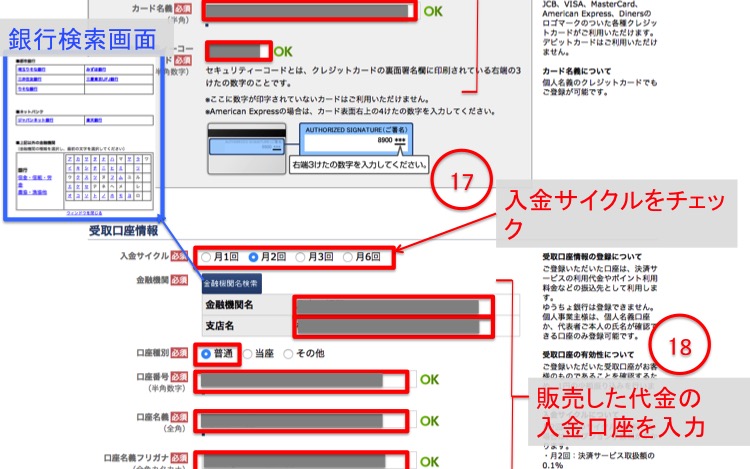The image size is (750, 469).
Task: Select the 月2回 deposit cycle option
Action: (254, 257)
